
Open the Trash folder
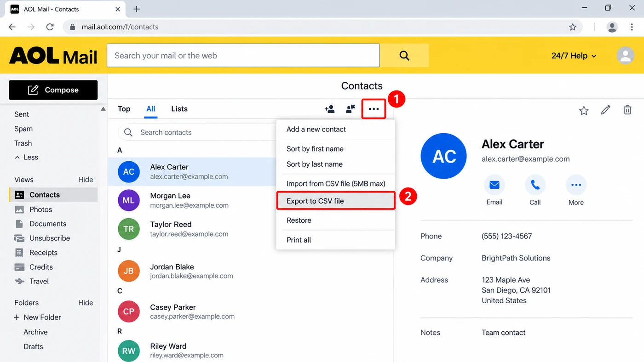tap(23, 143)
